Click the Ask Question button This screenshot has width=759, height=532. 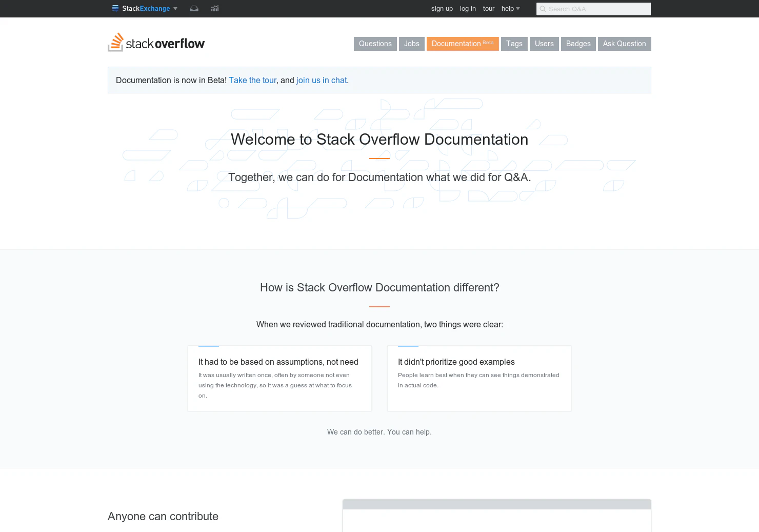625,44
